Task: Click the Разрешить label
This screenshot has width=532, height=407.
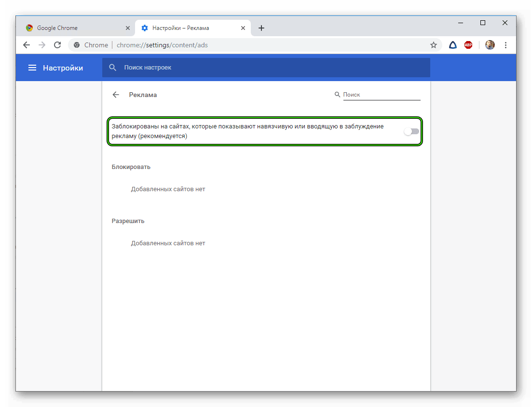Action: 128,221
